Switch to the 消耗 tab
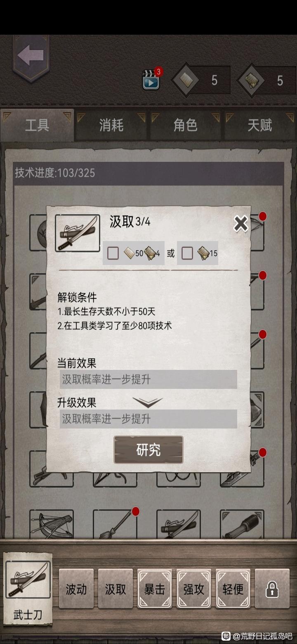The height and width of the screenshot is (644, 297). [x=111, y=125]
